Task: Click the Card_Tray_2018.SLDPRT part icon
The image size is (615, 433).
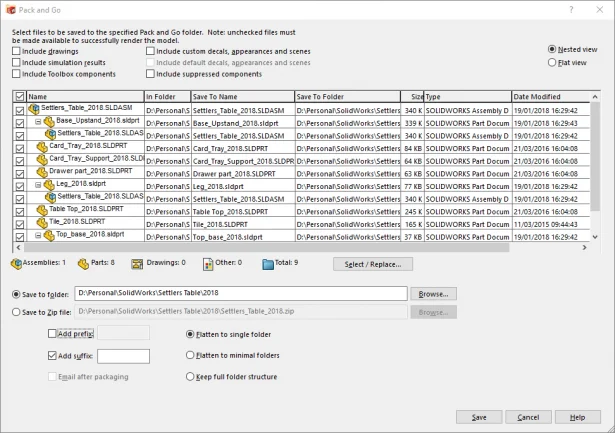Action: pos(42,146)
